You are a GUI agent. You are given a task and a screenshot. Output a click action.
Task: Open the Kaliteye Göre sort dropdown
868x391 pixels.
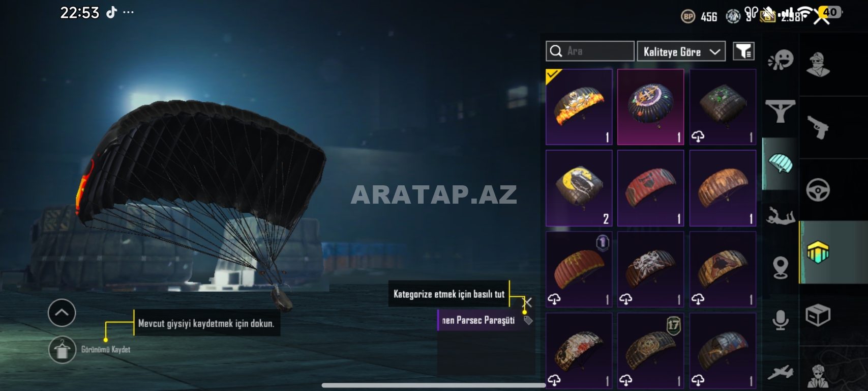tap(681, 51)
